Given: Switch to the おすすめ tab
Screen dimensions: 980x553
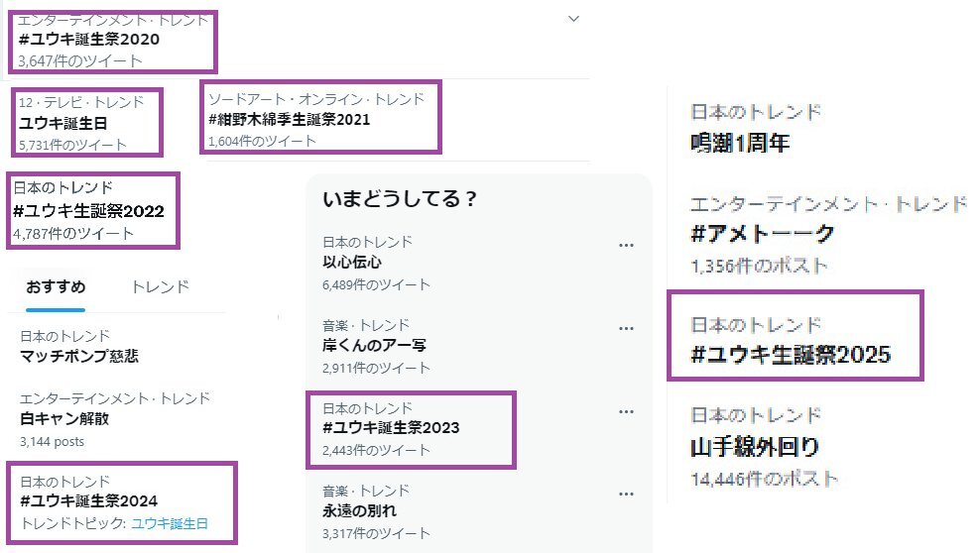Looking at the screenshot, I should pos(56,287).
